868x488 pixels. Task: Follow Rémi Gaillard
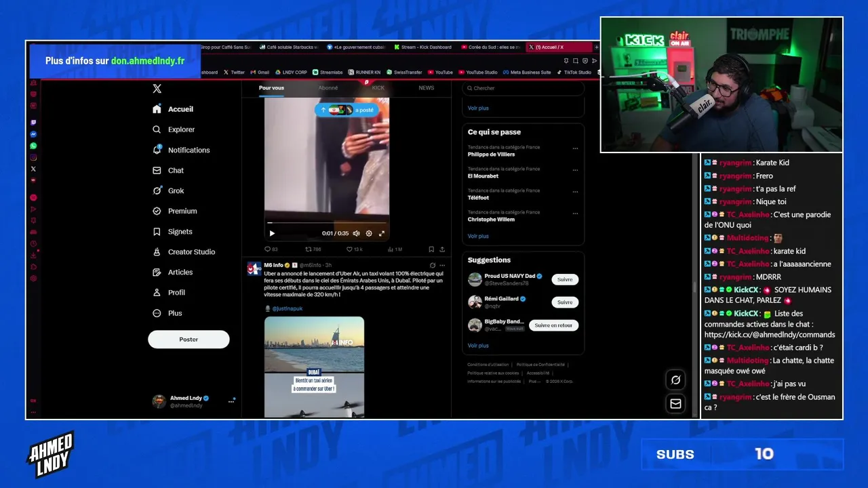coord(565,302)
